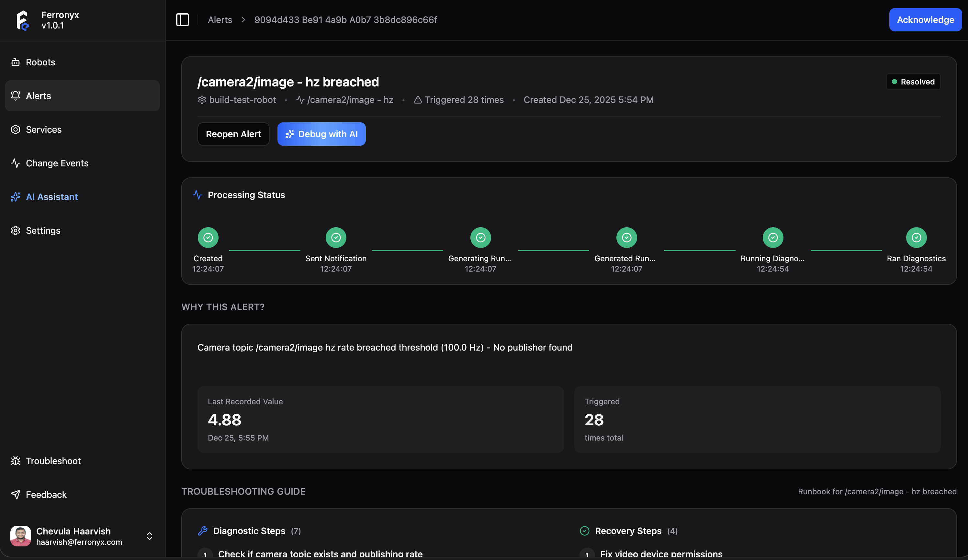968x560 pixels.
Task: Click the Ferronyx logo icon
Action: [22, 20]
